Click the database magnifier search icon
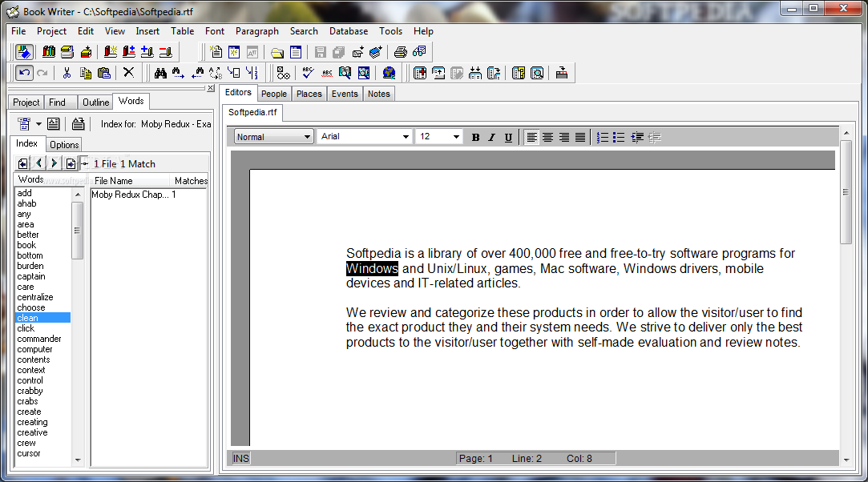Screen dimensions: 868x482 (x=537, y=73)
